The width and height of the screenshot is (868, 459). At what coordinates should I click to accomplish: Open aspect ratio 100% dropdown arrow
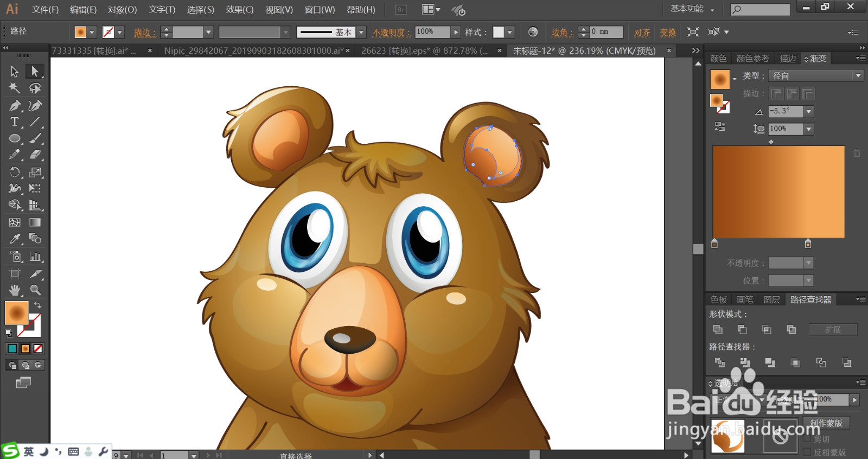click(809, 129)
